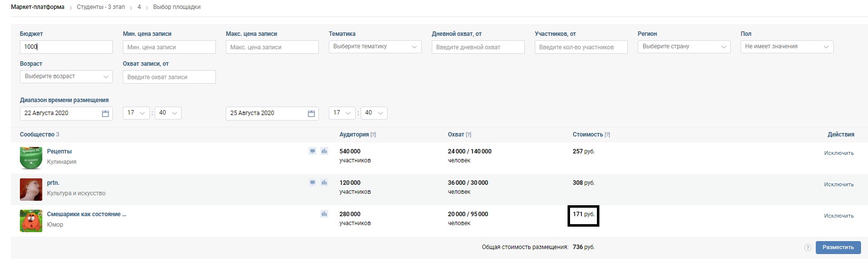
Task: Select audience value 280 000
Action: 350,214
